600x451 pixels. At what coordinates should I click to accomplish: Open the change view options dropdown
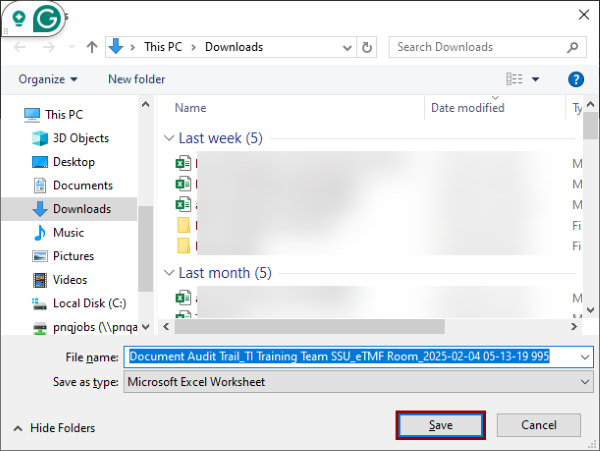[535, 79]
